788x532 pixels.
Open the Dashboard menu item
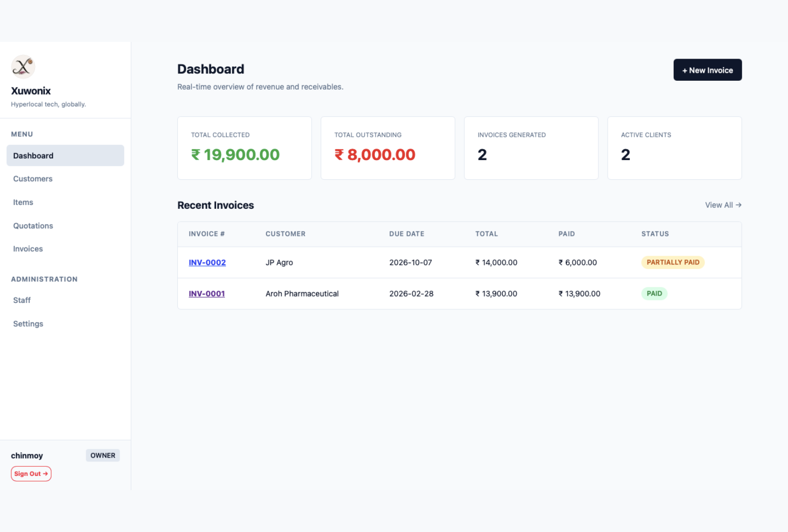65,156
